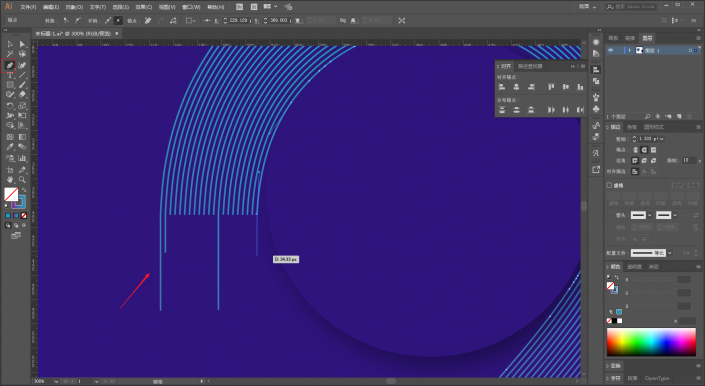Click vertical align top icon in Align panel

point(551,87)
